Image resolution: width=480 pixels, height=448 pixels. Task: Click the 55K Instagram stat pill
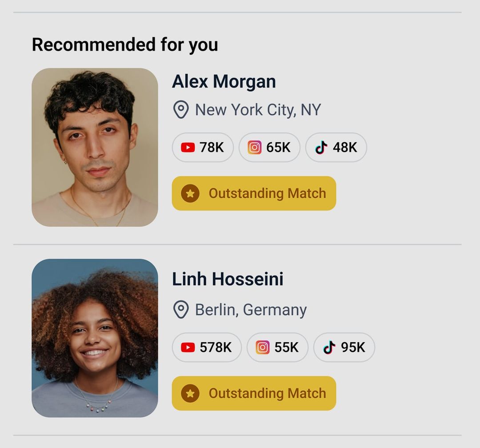coord(277,347)
